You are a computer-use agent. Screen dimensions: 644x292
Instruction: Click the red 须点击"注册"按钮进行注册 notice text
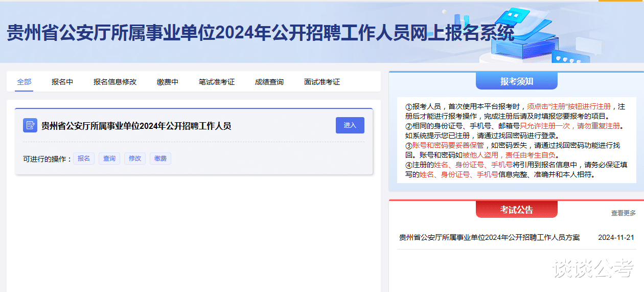pos(569,107)
